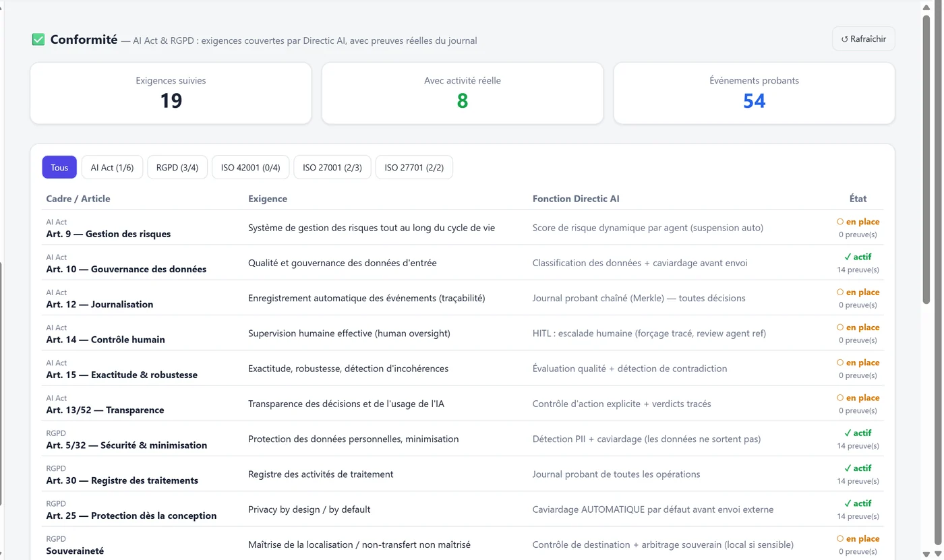Select the Tous filter tab
Viewport: 944px width, 560px height.
coord(59,167)
